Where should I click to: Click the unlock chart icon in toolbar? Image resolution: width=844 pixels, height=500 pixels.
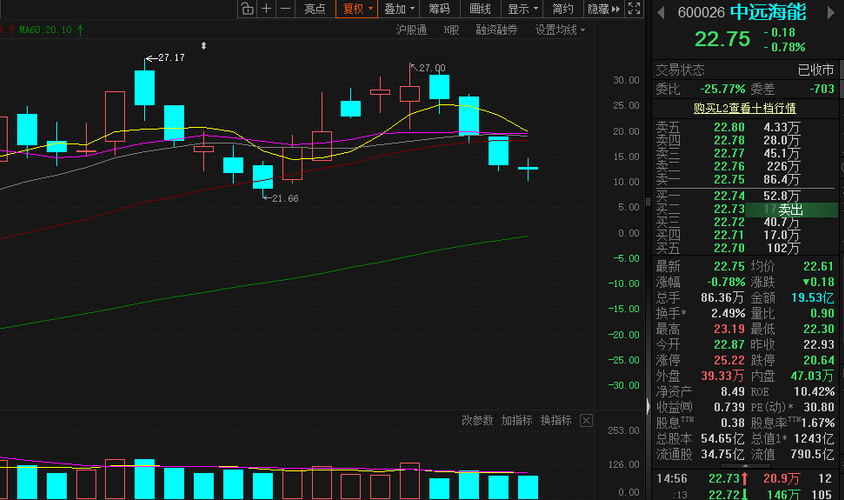[x=247, y=9]
